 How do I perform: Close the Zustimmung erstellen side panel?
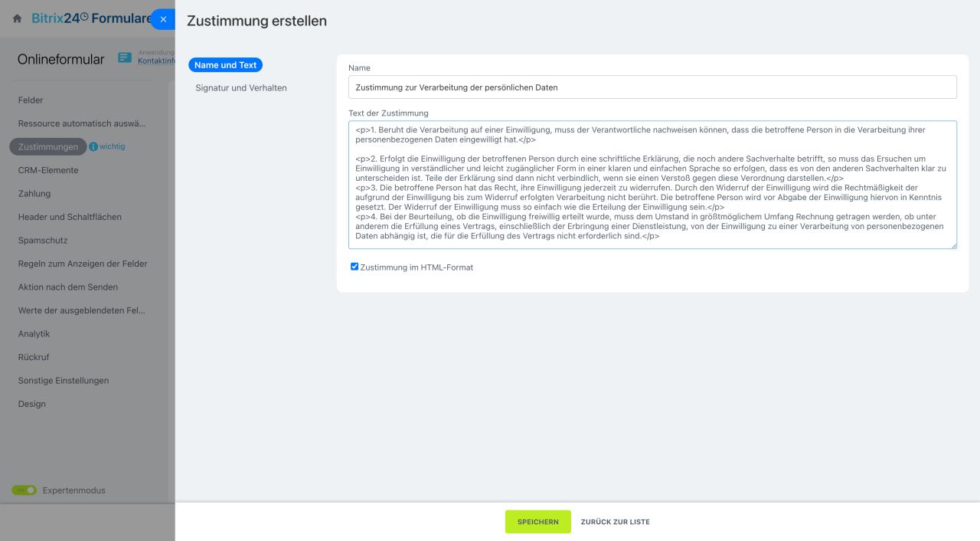pos(163,19)
